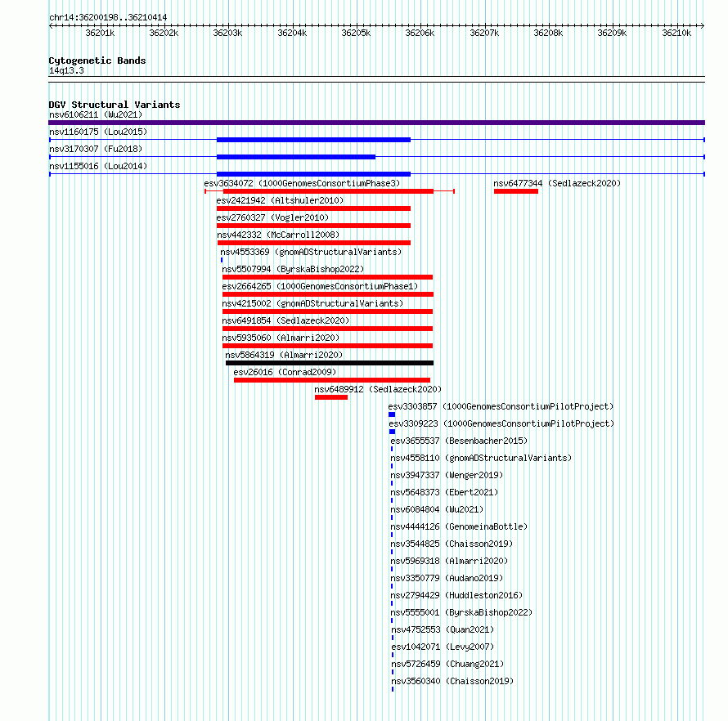Click the nsv6106211 (Wu2021) variant label
728x721 pixels.
(x=96, y=114)
